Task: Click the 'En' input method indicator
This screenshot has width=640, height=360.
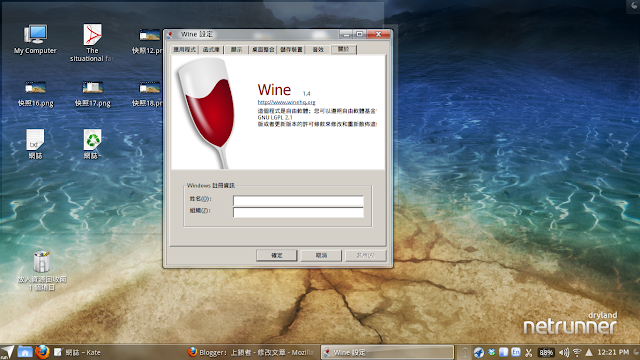Action: pyautogui.click(x=516, y=352)
